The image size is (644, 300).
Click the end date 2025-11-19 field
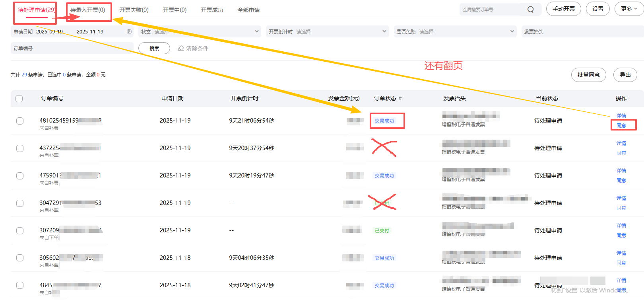click(90, 31)
